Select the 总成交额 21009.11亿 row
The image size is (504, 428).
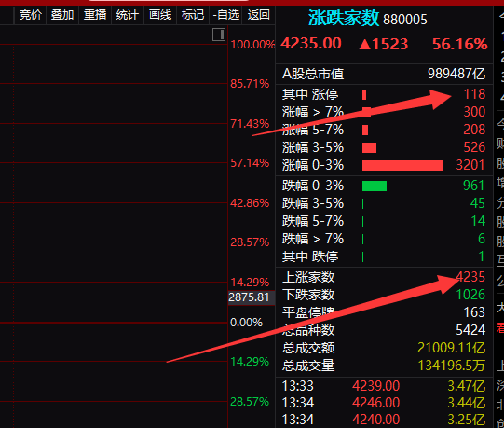[384, 348]
